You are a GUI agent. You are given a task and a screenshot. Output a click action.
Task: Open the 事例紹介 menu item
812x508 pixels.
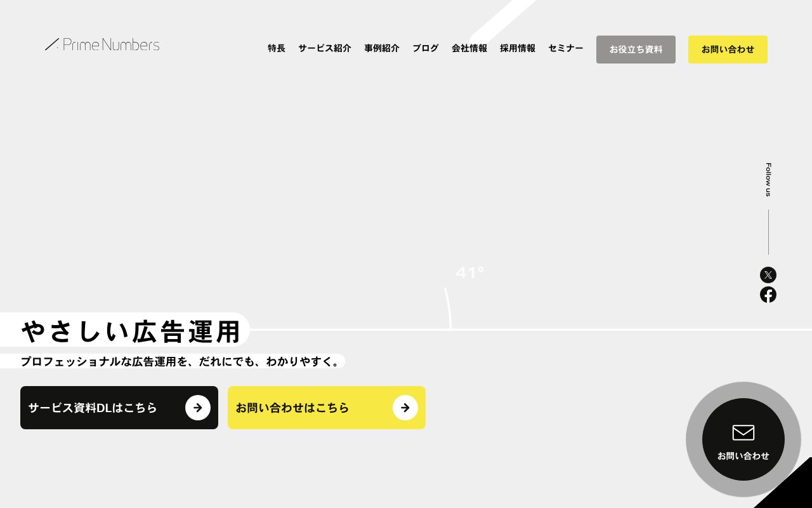click(x=382, y=48)
